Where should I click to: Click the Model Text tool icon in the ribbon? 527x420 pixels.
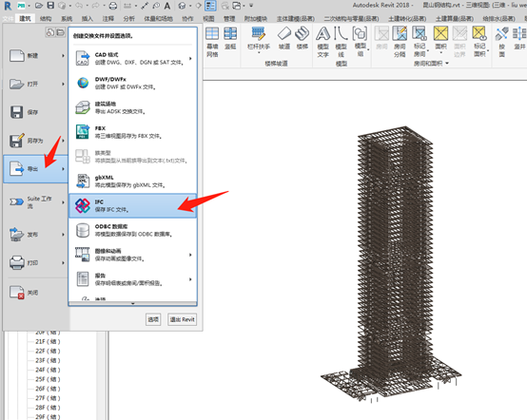tap(323, 34)
